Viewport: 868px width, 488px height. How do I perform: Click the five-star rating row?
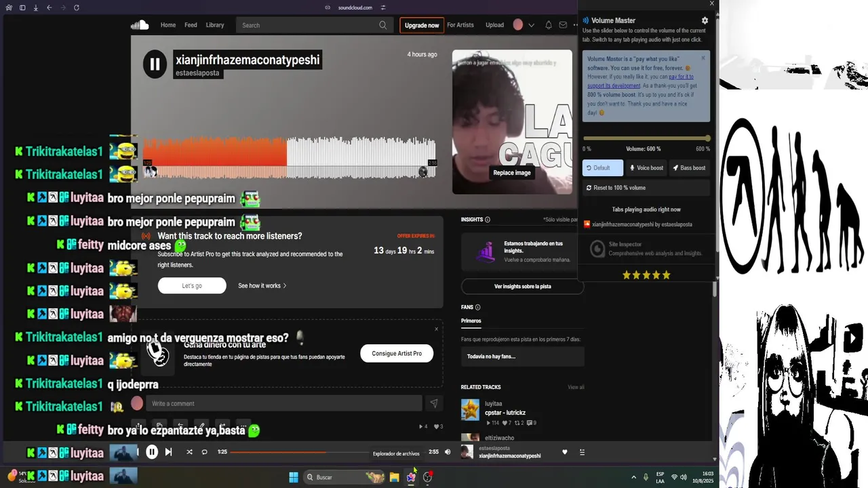646,274
